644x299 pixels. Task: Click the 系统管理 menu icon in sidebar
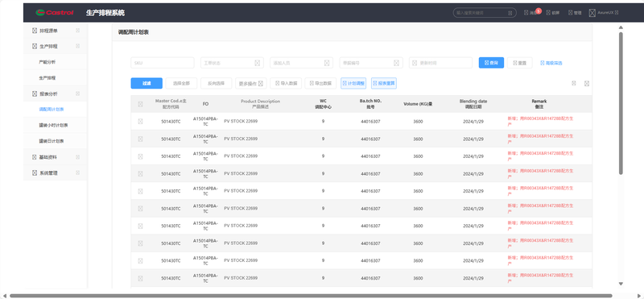[35, 172]
